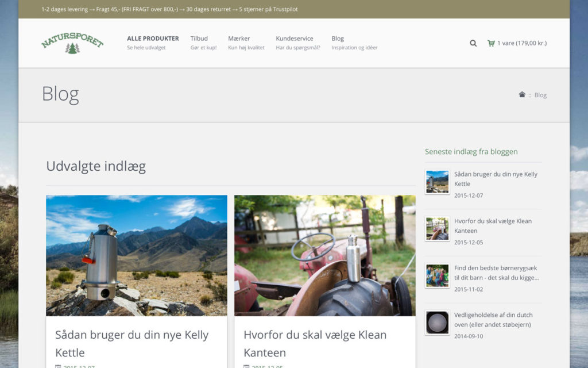Click the 'Seneste indlæg fra bloggen' heading
The height and width of the screenshot is (368, 588).
click(x=471, y=152)
